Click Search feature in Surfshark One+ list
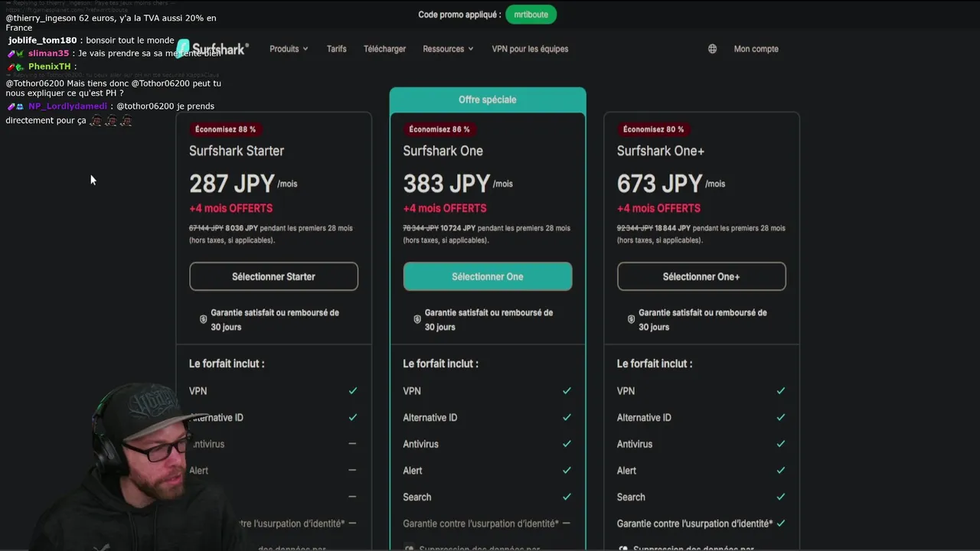The image size is (980, 551). (631, 497)
